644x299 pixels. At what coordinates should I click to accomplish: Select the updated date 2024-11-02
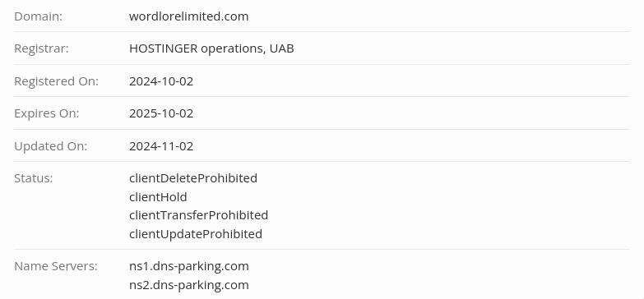[x=161, y=146]
